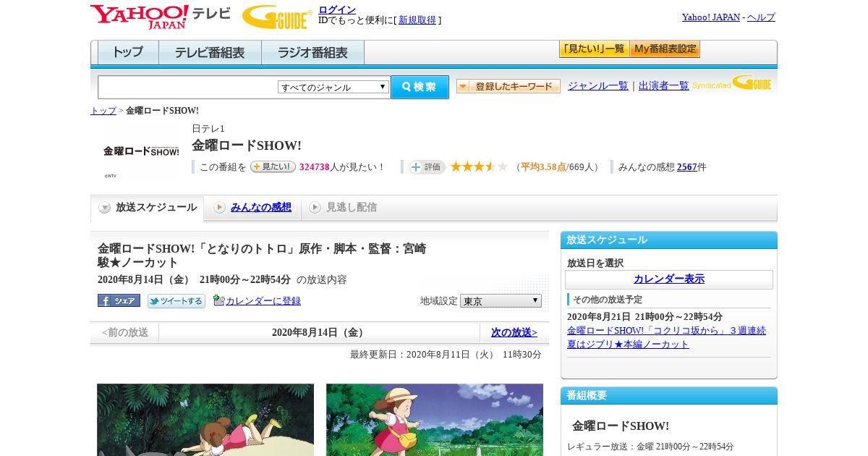The height and width of the screenshot is (456, 868).
Task: Open the 2567 reviews count link
Action: tap(687, 167)
